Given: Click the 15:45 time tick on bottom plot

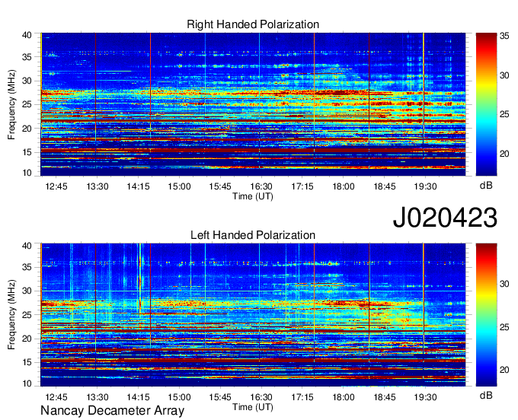Looking at the screenshot, I should click(x=220, y=397).
